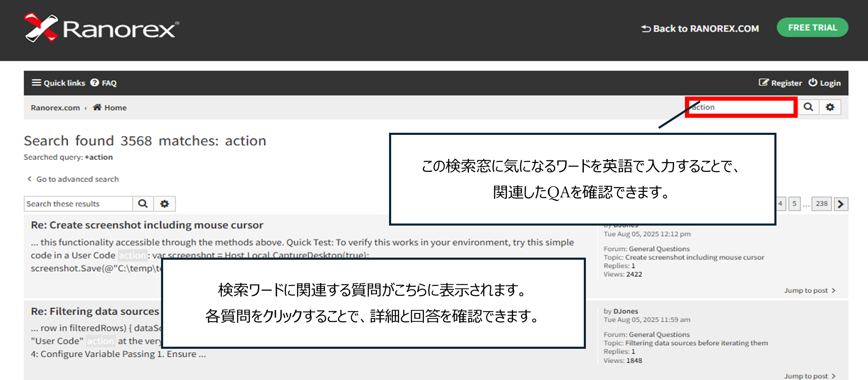
Task: Click 'Views: 2422' text
Action: [x=623, y=274]
